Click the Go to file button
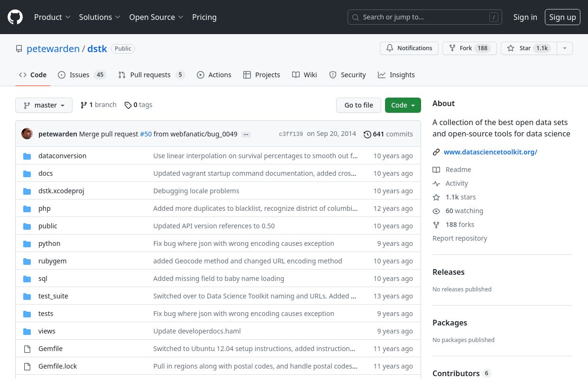The width and height of the screenshot is (588, 379). [358, 105]
